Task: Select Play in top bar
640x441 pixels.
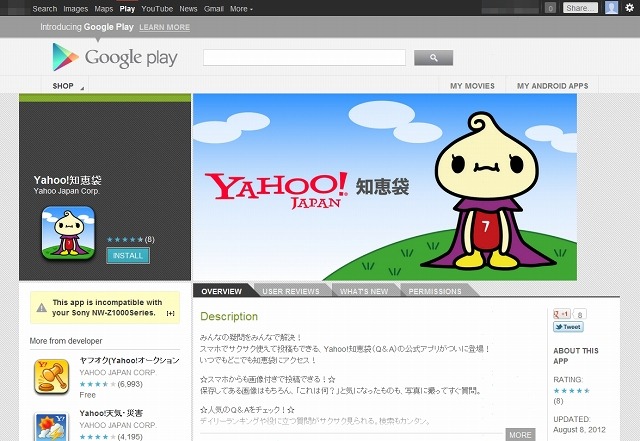Action: coord(127,9)
